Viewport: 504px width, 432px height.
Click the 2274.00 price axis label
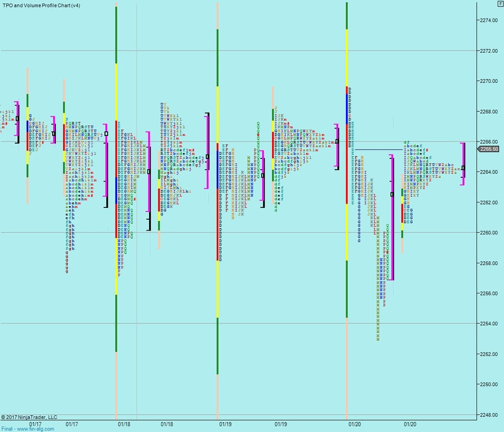point(489,20)
